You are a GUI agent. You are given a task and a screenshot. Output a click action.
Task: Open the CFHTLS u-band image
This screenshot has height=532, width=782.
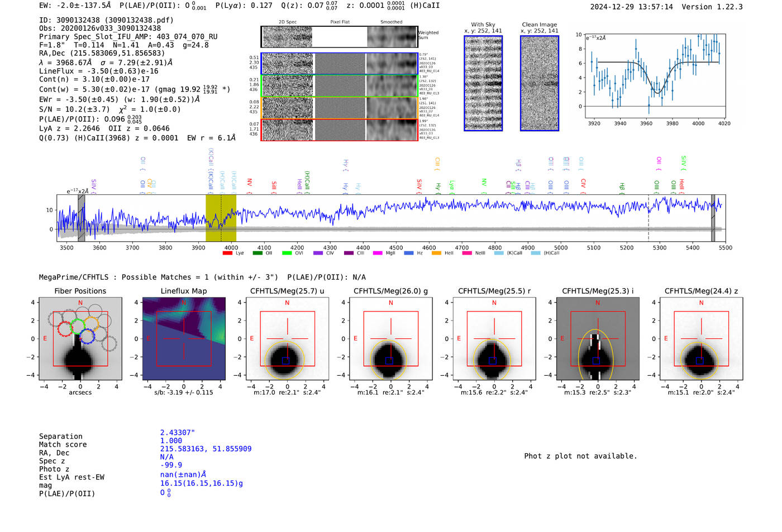pyautogui.click(x=287, y=338)
